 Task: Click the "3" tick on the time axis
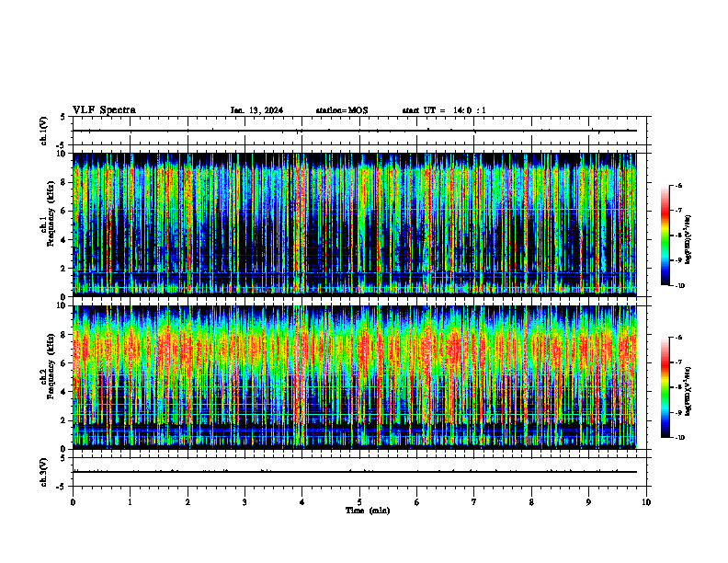coord(245,502)
